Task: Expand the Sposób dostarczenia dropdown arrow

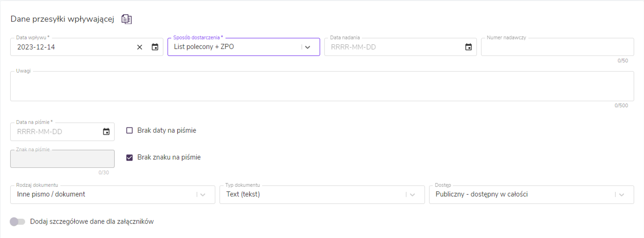Action: [308, 47]
